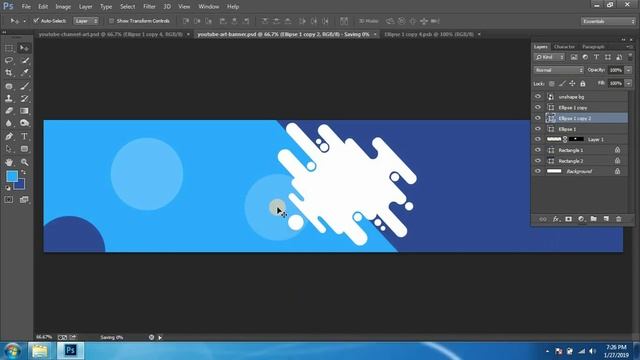This screenshot has width=640, height=360.
Task: Select the Brush tool
Action: (x=24, y=86)
